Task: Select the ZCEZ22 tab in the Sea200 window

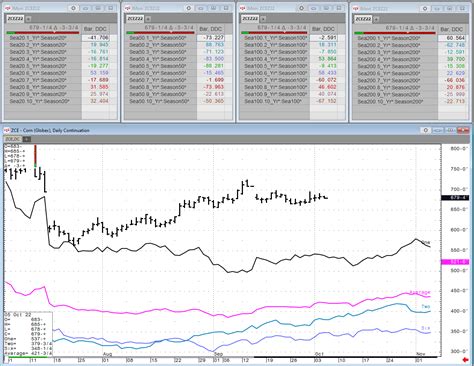Action: (363, 19)
